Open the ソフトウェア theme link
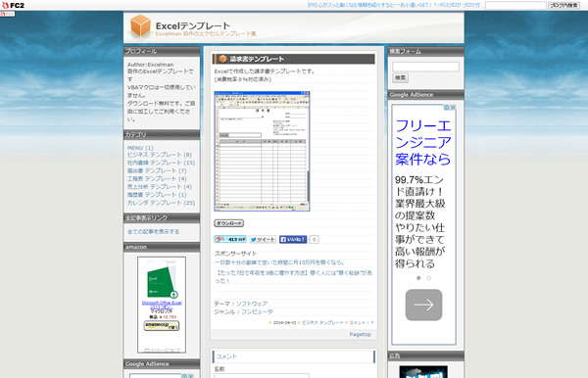 [252, 304]
